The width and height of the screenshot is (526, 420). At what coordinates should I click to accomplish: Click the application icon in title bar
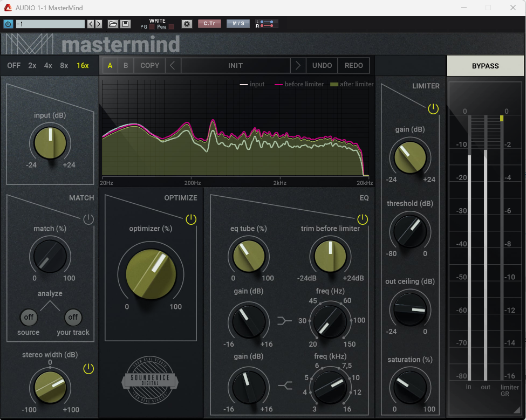click(x=8, y=8)
